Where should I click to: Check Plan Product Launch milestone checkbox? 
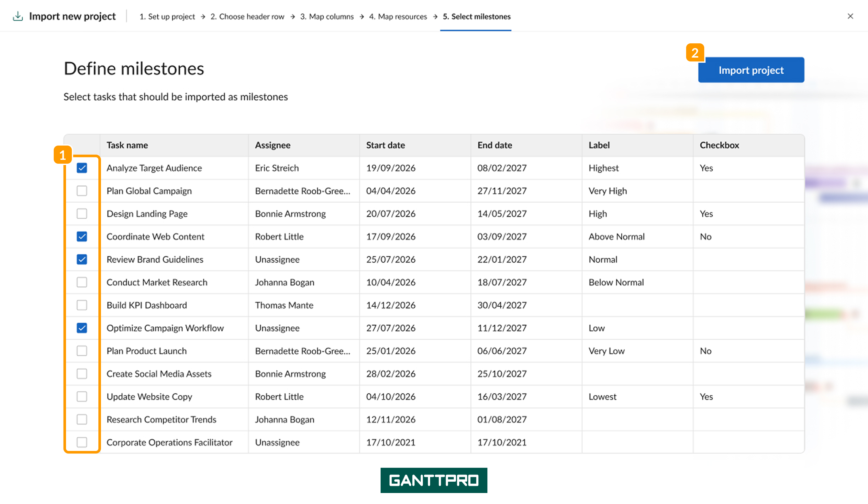pos(82,351)
